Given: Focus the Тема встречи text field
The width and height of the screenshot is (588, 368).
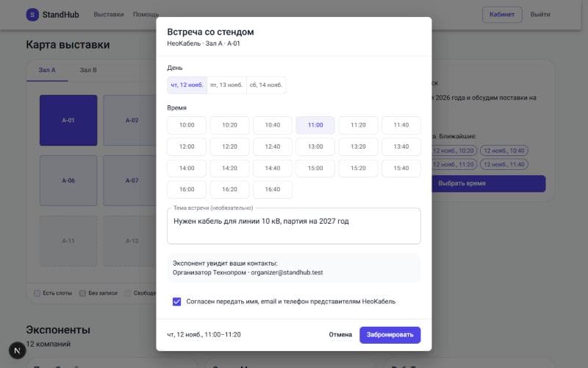Looking at the screenshot, I should [x=294, y=226].
